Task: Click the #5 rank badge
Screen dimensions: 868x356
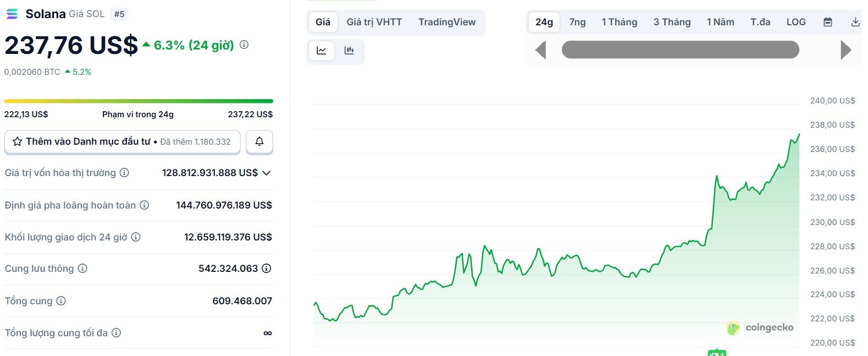Action: point(119,14)
